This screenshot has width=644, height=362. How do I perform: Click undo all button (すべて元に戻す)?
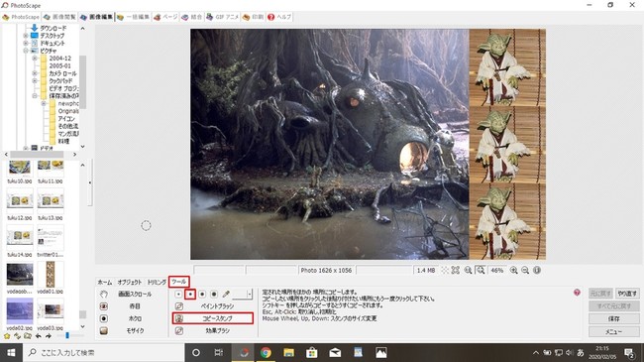(614, 306)
